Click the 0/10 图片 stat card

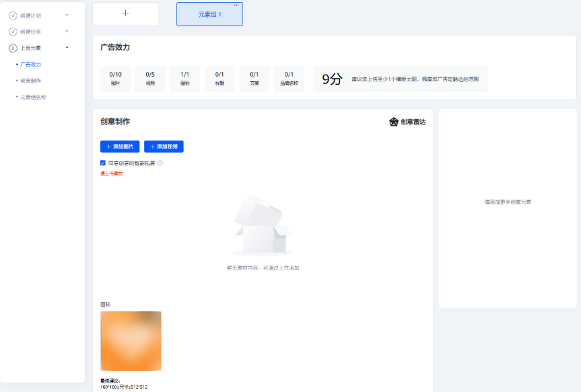[116, 79]
